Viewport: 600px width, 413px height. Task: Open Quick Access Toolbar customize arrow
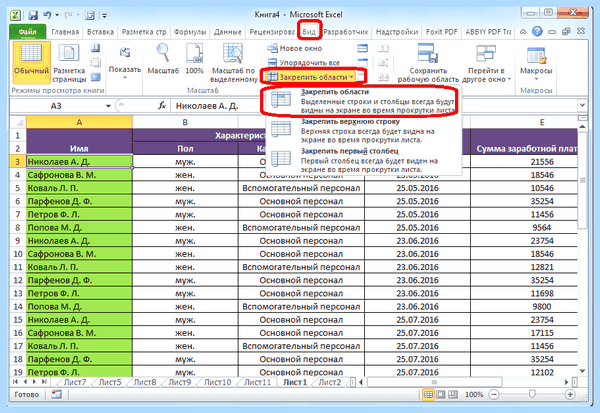(104, 16)
